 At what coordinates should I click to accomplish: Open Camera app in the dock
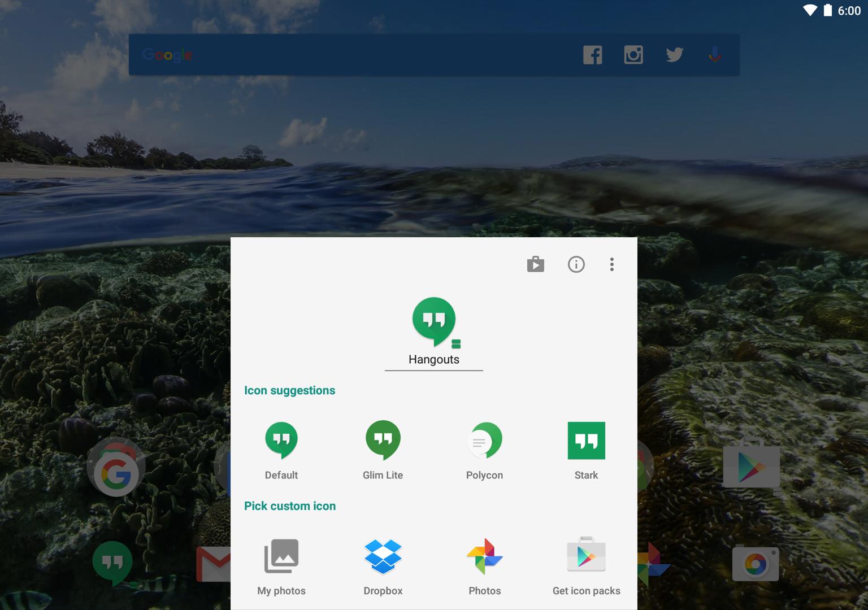point(756,563)
